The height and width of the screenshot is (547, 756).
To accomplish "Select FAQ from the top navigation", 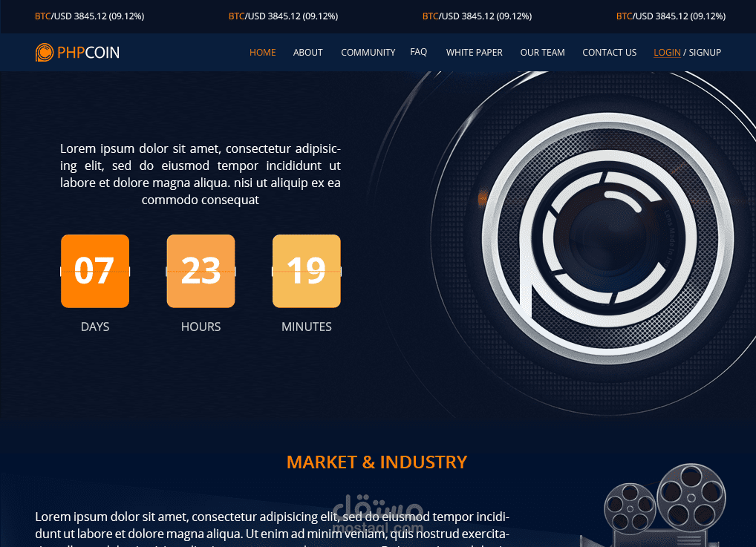I will [x=418, y=52].
